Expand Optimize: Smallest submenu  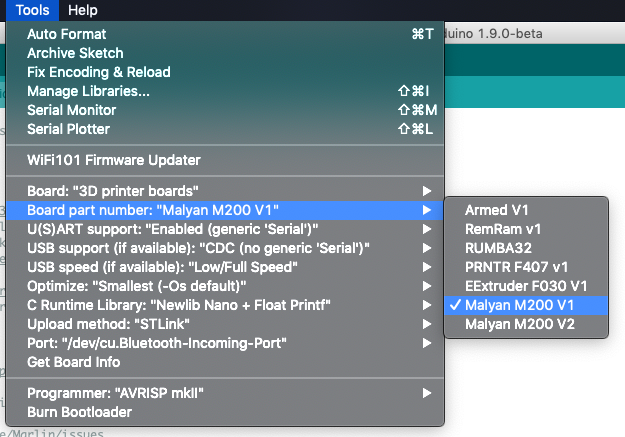(x=225, y=286)
